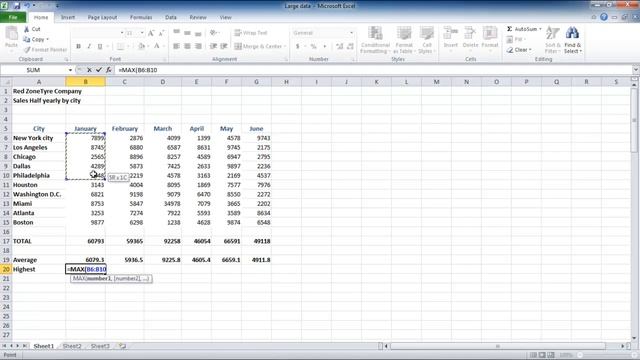Click the Percent Style icon
Image resolution: width=640 pixels, height=360 pixels.
[x=313, y=47]
